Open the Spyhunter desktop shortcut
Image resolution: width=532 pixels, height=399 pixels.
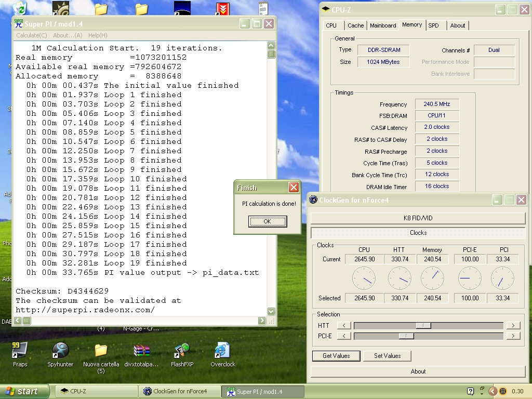[60, 354]
